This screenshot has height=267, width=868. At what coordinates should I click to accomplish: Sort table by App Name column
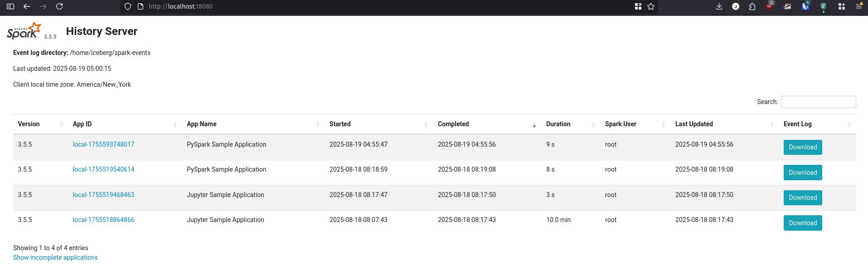(x=202, y=124)
